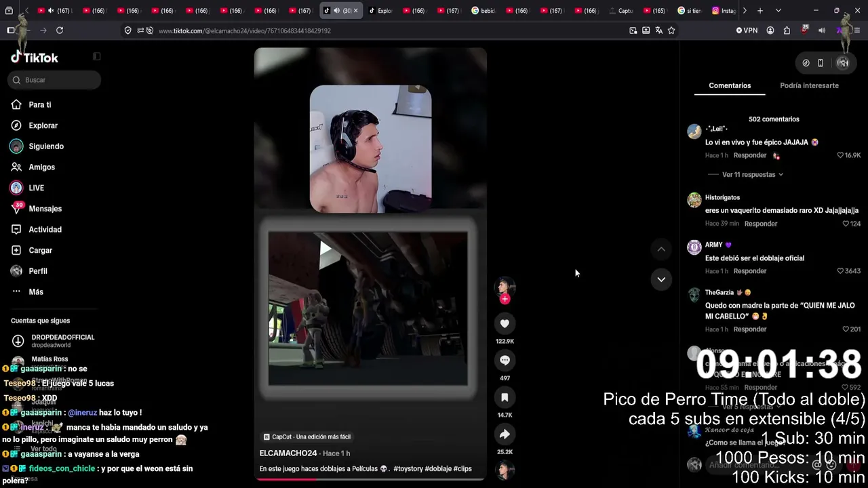The width and height of the screenshot is (868, 488).
Task: Open the account avatar menu top right
Action: 843,63
